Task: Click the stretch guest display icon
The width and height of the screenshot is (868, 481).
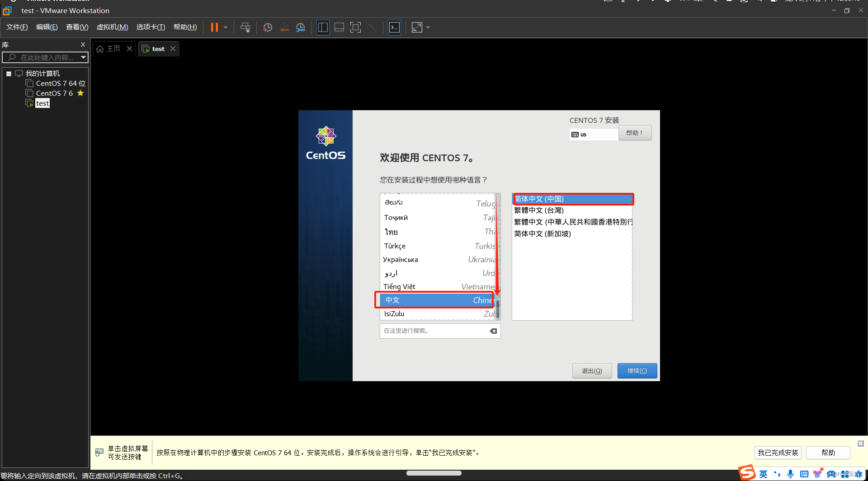Action: click(417, 28)
